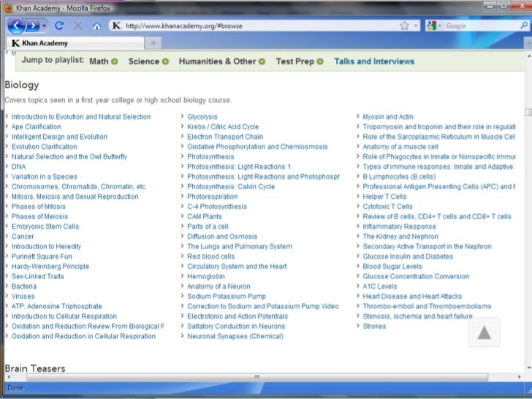Image resolution: width=532 pixels, height=399 pixels.
Task: Open the address bar history dropdown
Action: click(x=416, y=26)
